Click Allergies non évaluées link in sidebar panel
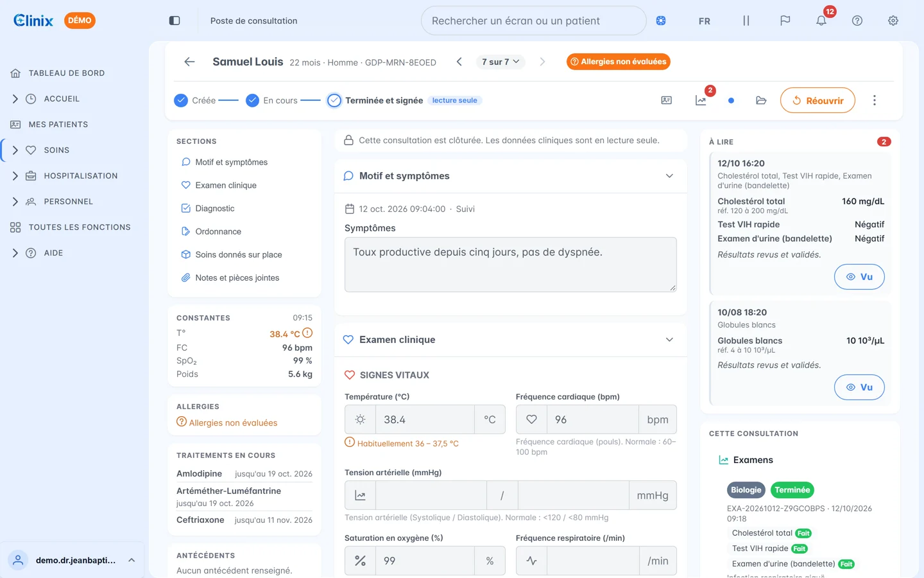The image size is (924, 578). pos(227,423)
